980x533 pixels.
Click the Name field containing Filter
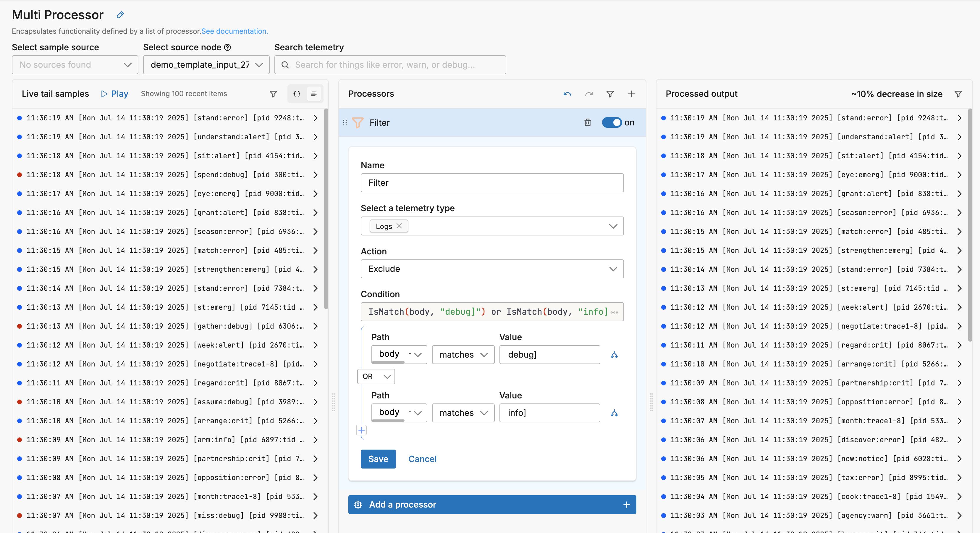point(492,183)
